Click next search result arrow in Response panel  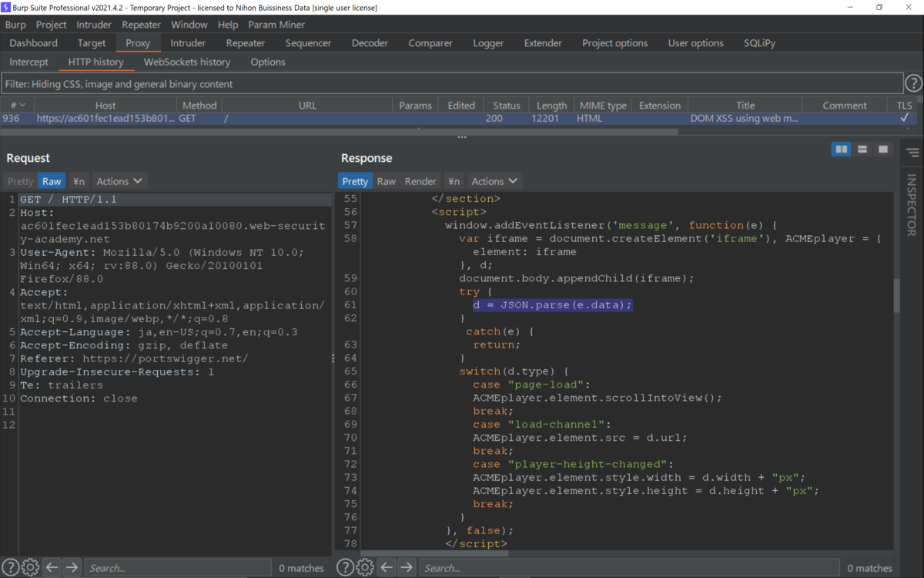(x=407, y=567)
